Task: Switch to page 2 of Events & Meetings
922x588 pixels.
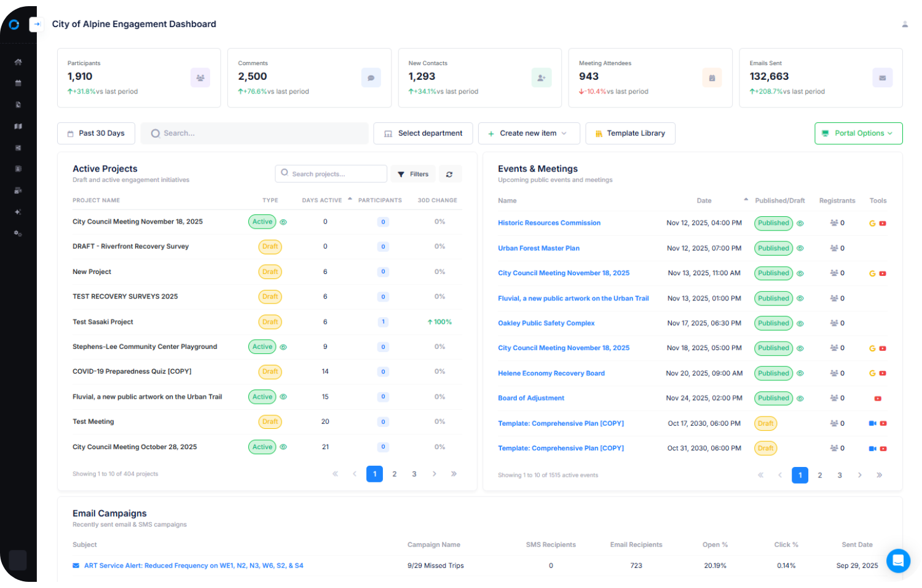Action: click(x=820, y=474)
